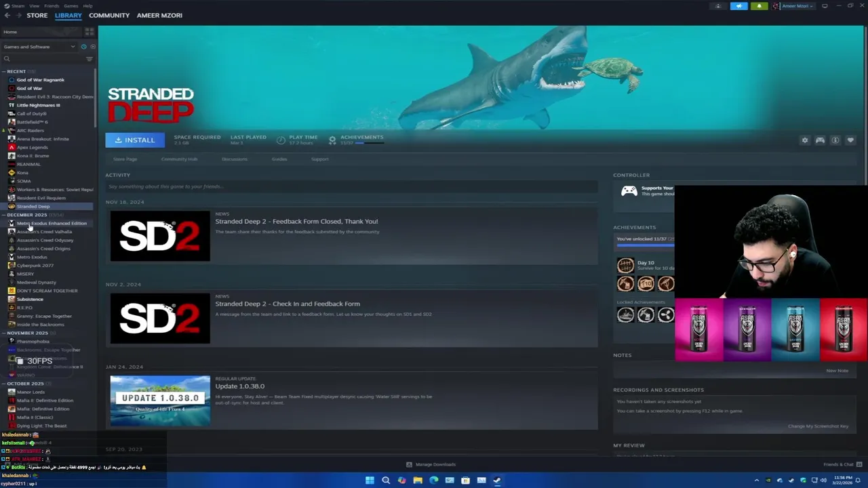Open the Support link
Image resolution: width=868 pixels, height=488 pixels.
click(x=319, y=159)
